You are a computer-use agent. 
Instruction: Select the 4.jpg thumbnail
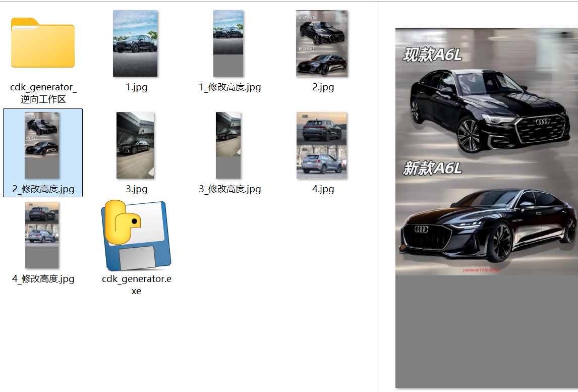(322, 145)
